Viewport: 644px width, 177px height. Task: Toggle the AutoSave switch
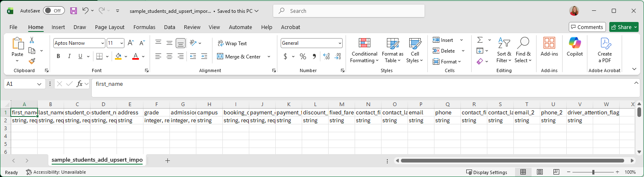point(54,11)
